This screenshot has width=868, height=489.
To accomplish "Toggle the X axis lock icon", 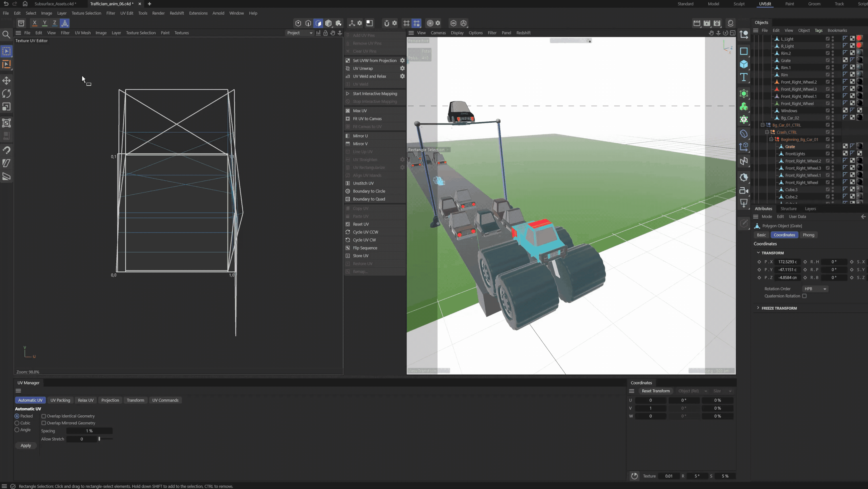I will tap(34, 23).
